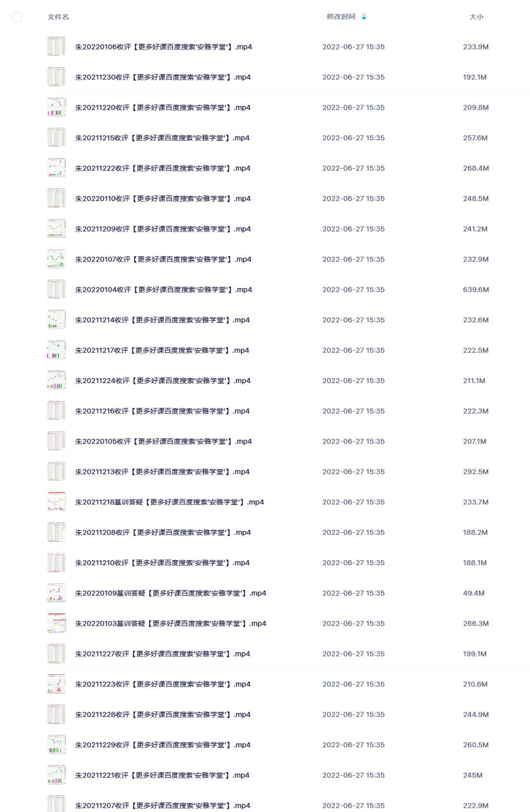Click video icon for 朱20211229收评
This screenshot has width=530, height=812.
(56, 745)
